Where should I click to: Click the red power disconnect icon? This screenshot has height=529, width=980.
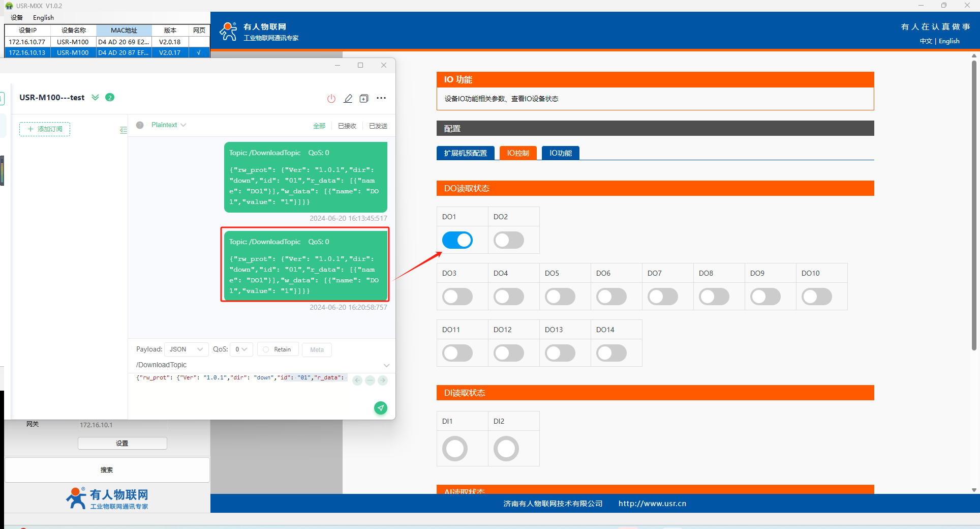(331, 99)
